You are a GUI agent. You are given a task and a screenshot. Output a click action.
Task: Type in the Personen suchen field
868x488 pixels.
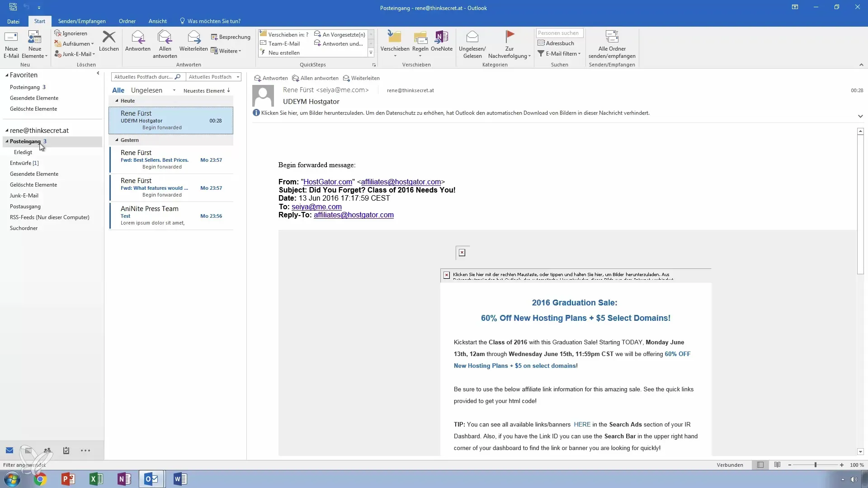pyautogui.click(x=560, y=33)
